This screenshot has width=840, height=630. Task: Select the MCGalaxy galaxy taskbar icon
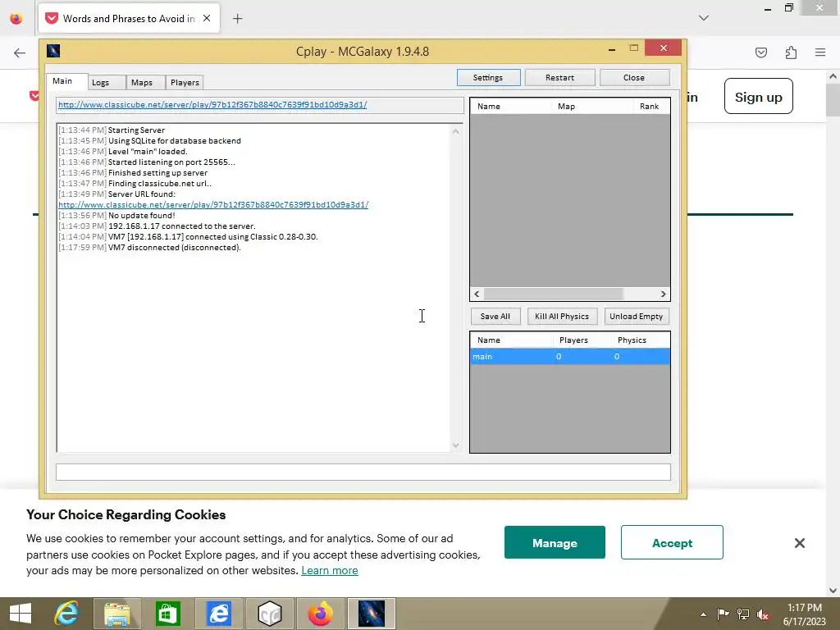coord(372,614)
